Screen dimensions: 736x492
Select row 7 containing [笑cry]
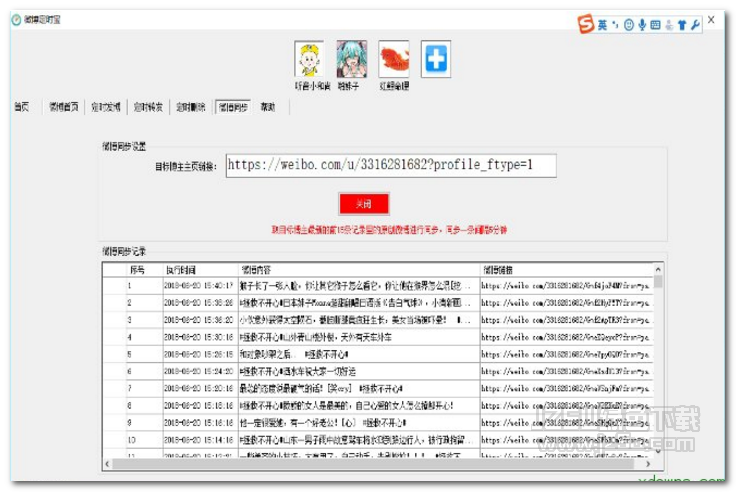click(x=378, y=388)
